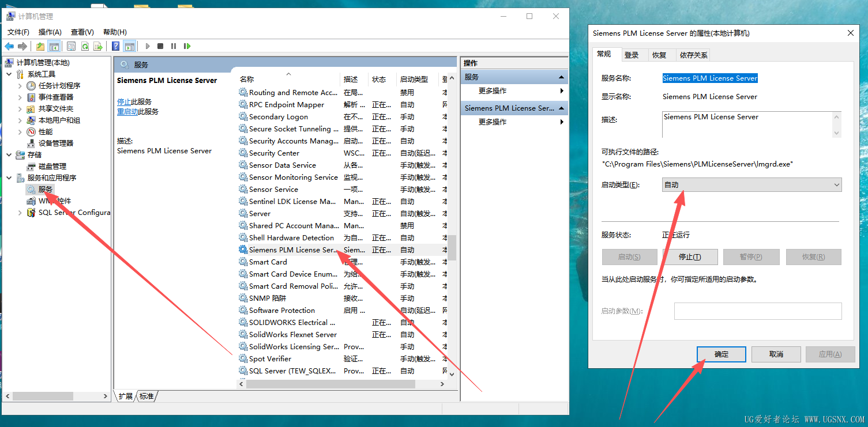Select 性能 in the console tree
The height and width of the screenshot is (427, 868).
[46, 131]
